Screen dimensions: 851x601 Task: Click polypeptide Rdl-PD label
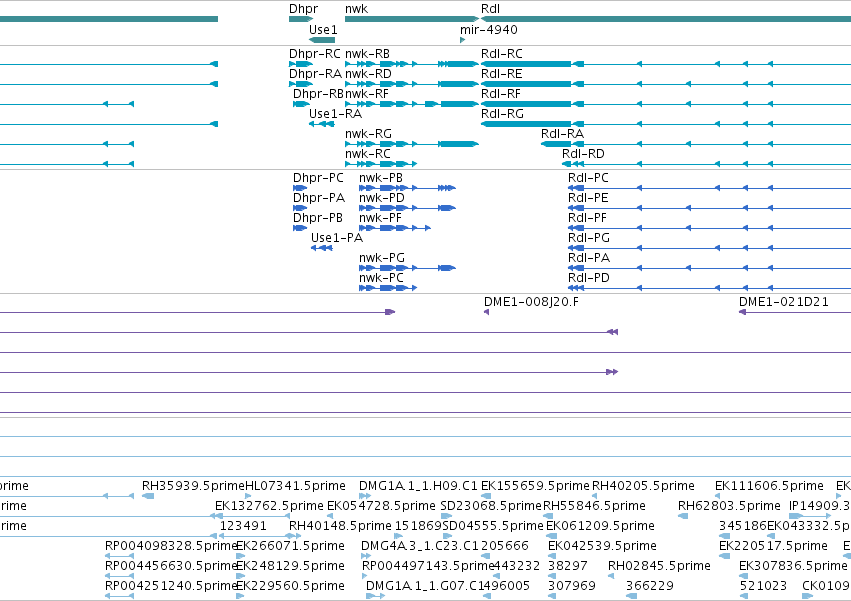coord(589,278)
